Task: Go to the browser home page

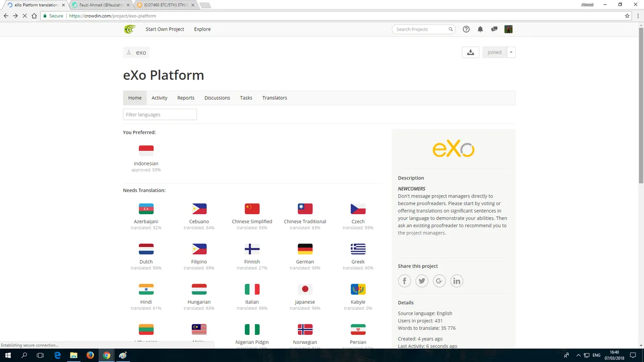Action: 34,16
